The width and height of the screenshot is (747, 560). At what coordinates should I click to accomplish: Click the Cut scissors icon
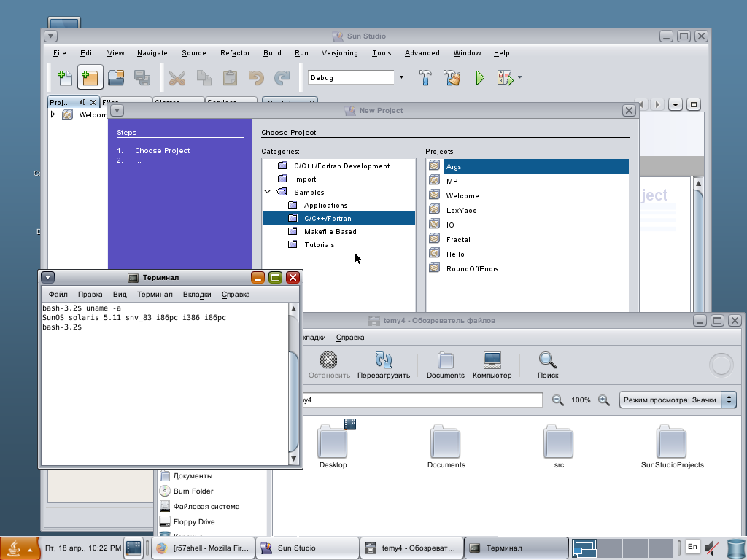[177, 77]
